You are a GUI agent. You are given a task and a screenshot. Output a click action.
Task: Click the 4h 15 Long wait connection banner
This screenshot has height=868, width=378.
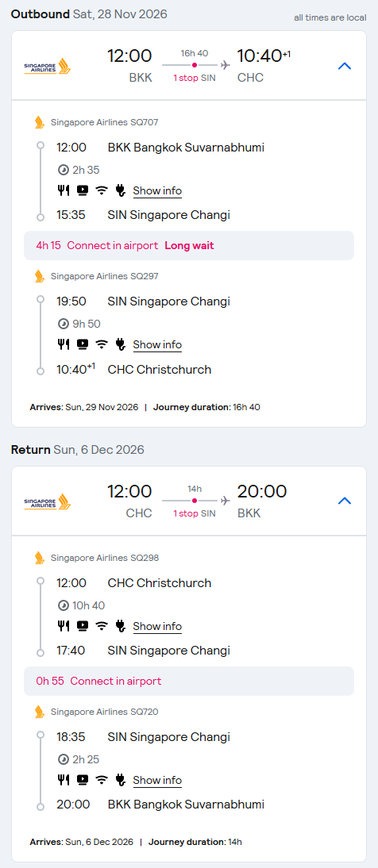[189, 245]
